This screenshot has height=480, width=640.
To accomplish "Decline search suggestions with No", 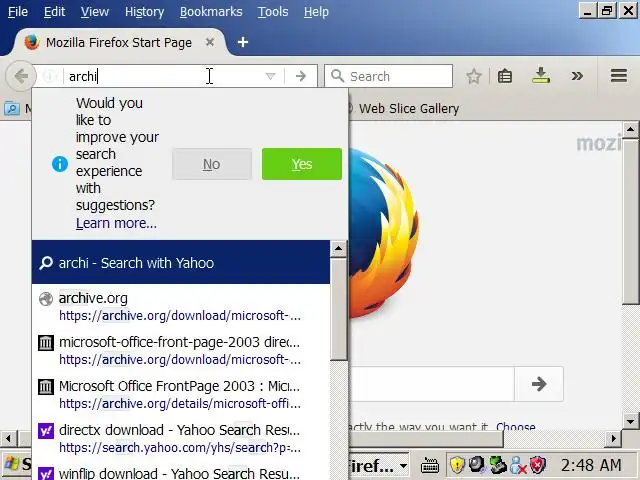I will 212,164.
